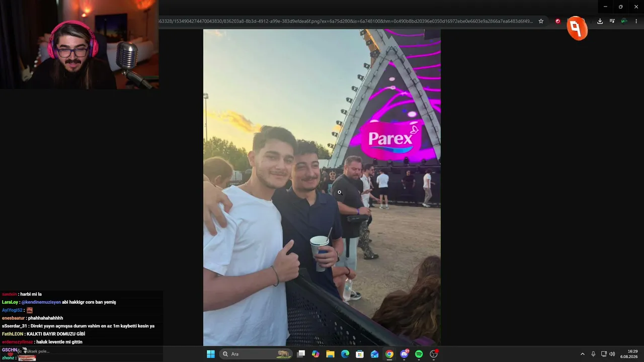
Task: Click chat username enesbaatur
Action: point(14,318)
